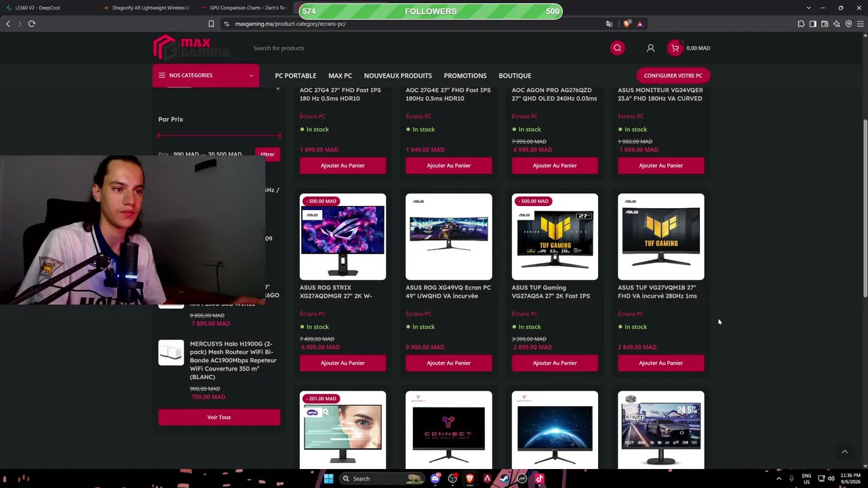Open Windows Start menu
Screen dimensions: 868x488
(328, 479)
